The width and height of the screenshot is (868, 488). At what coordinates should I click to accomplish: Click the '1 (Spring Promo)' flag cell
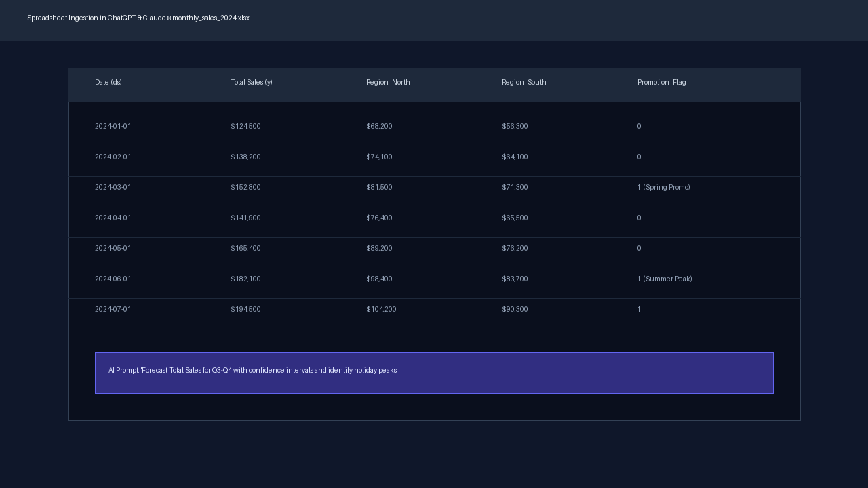click(x=664, y=187)
